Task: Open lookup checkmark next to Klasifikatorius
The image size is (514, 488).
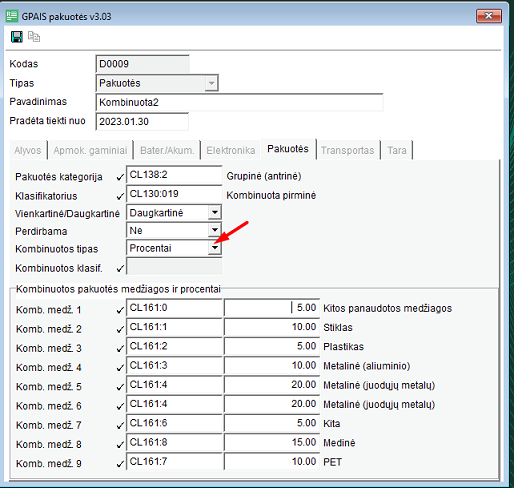Action: coord(120,196)
